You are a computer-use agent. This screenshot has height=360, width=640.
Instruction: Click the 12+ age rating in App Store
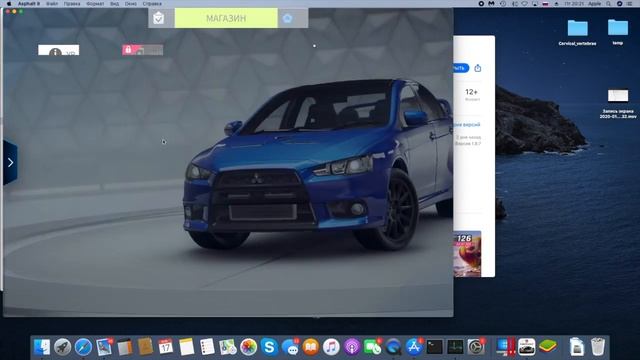point(471,92)
